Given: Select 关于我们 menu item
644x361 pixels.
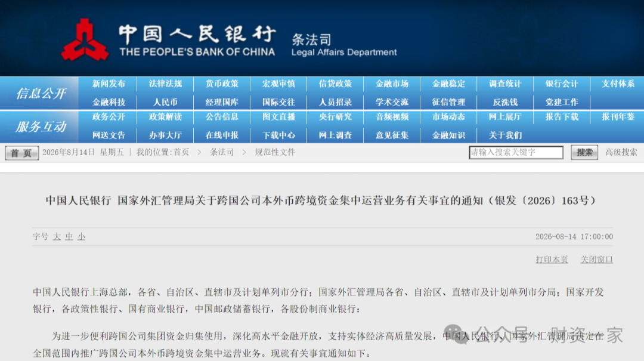Looking at the screenshot, I should point(505,135).
